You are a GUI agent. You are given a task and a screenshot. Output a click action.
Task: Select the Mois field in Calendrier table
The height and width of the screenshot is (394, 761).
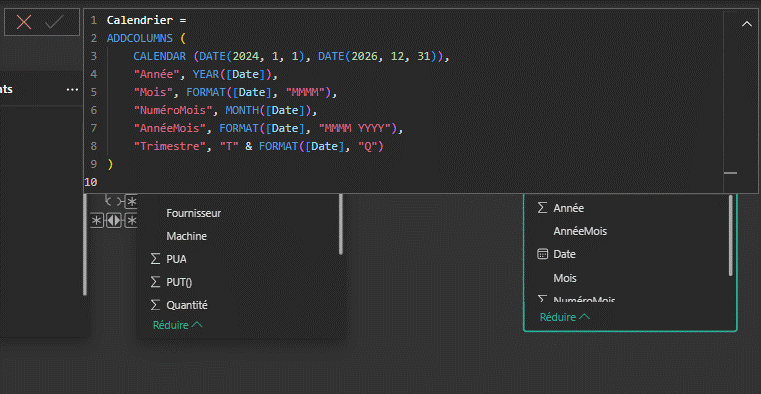pyautogui.click(x=565, y=279)
